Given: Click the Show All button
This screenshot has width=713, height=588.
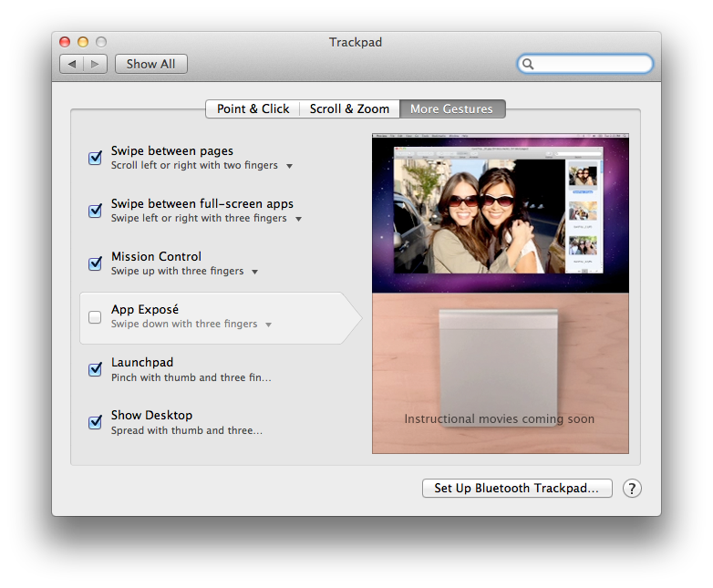Looking at the screenshot, I should coord(151,64).
